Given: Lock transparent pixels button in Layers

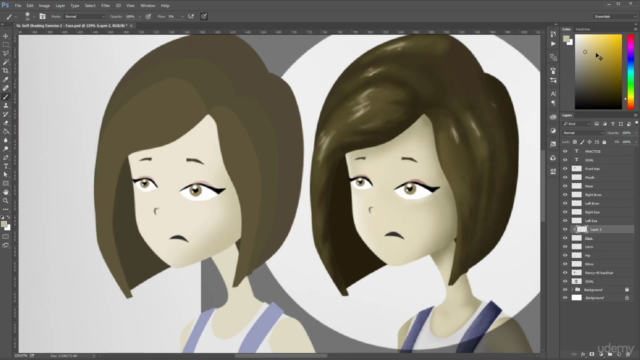Looking at the screenshot, I should [x=575, y=142].
